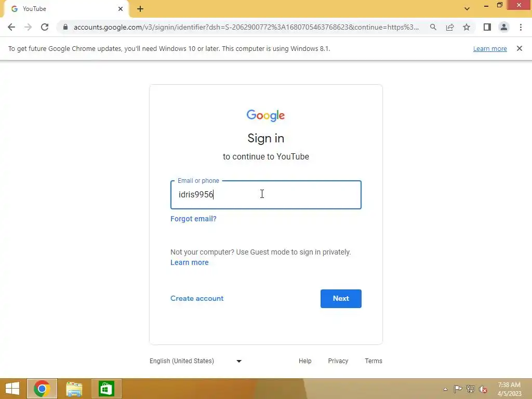Select the YouTube browser tab

66,9
